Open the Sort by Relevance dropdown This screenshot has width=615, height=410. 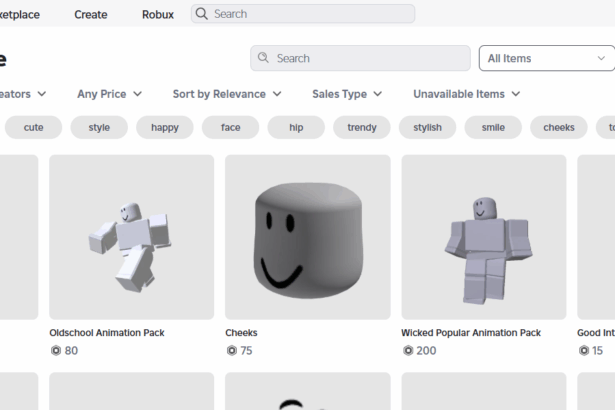click(227, 94)
